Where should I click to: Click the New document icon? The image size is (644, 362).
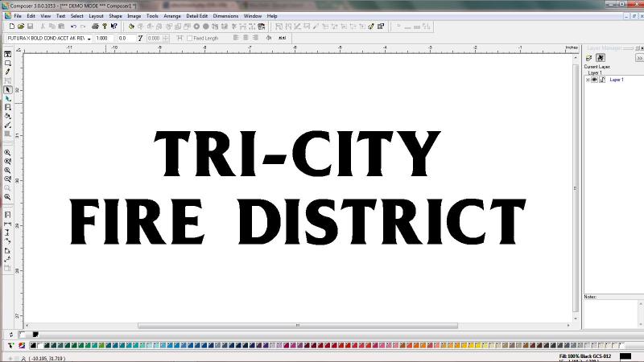[x=12, y=27]
